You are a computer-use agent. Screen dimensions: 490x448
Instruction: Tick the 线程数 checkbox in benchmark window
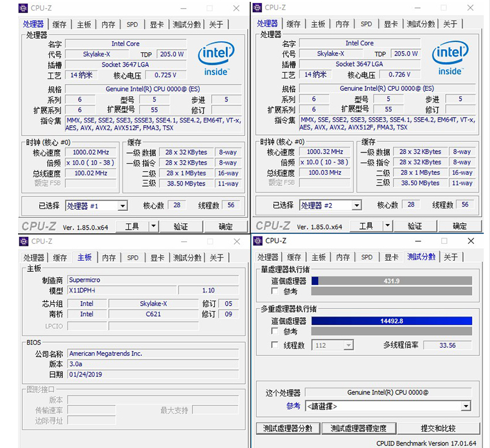(x=275, y=345)
